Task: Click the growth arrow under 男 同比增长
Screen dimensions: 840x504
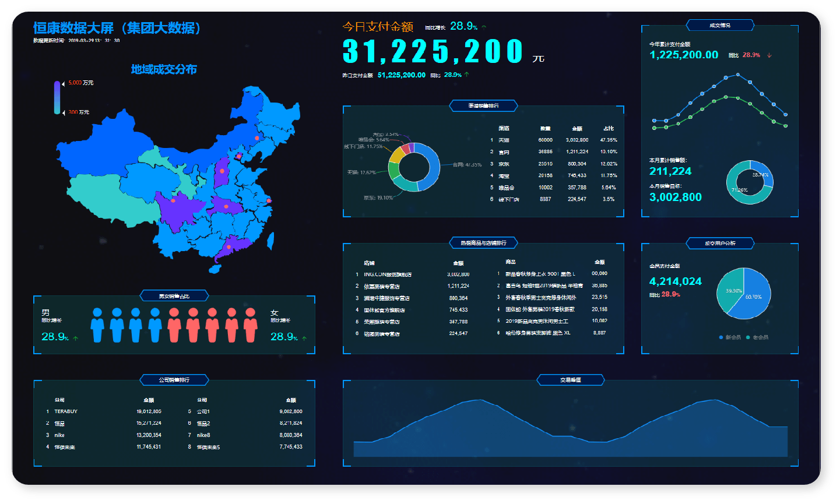Action: coord(76,338)
